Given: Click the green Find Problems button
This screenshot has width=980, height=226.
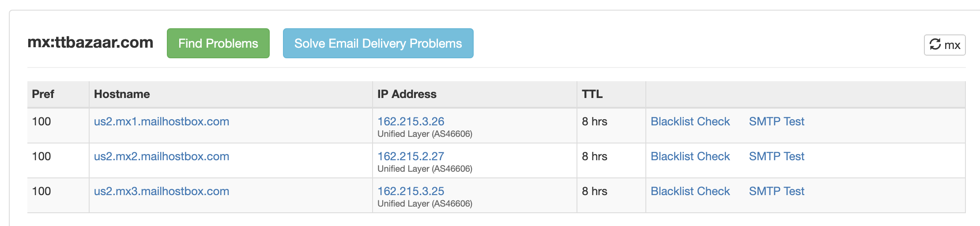Looking at the screenshot, I should 218,43.
